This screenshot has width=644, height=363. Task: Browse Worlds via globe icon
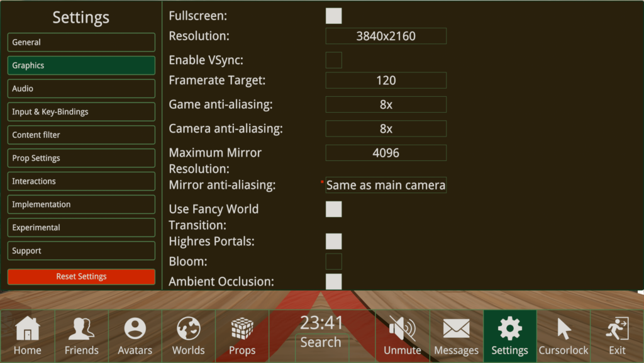click(x=189, y=328)
